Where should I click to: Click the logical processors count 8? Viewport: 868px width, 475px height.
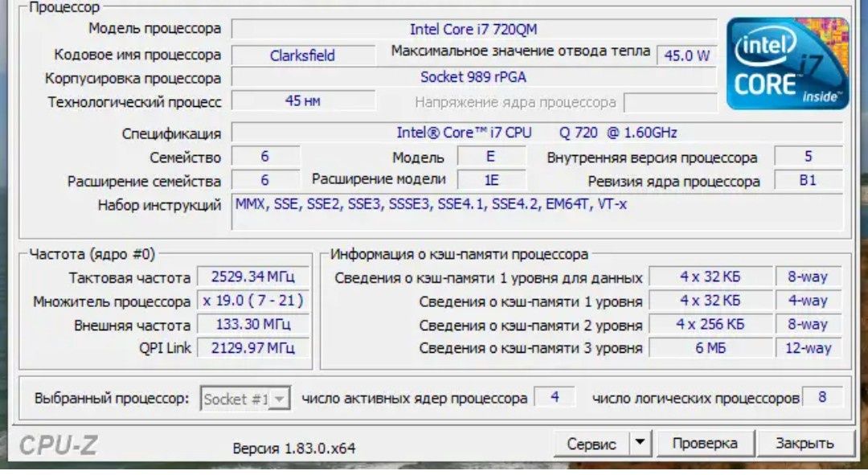click(x=823, y=397)
